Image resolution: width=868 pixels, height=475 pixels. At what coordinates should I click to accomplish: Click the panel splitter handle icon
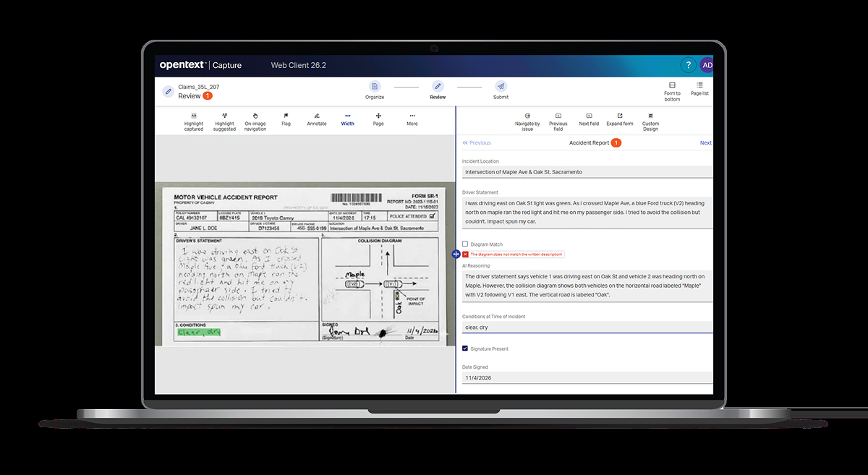point(456,254)
